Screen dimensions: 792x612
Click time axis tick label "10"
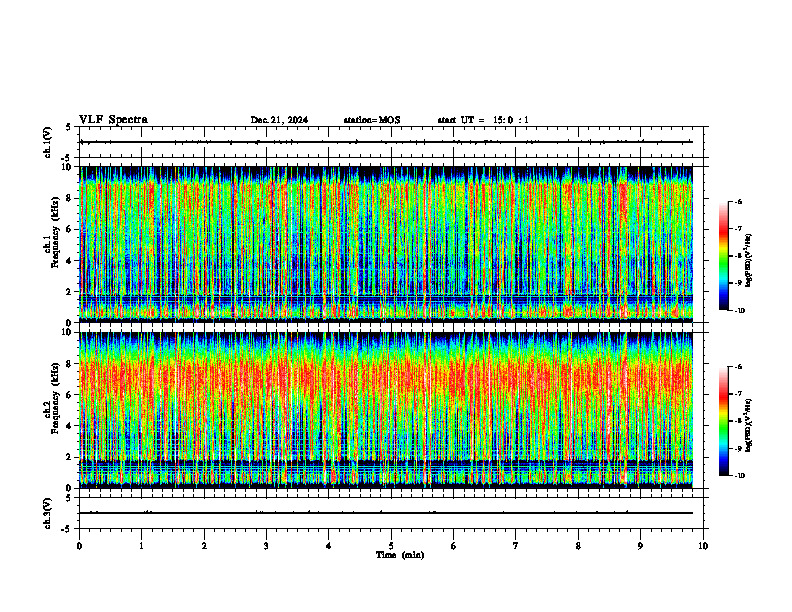click(703, 546)
